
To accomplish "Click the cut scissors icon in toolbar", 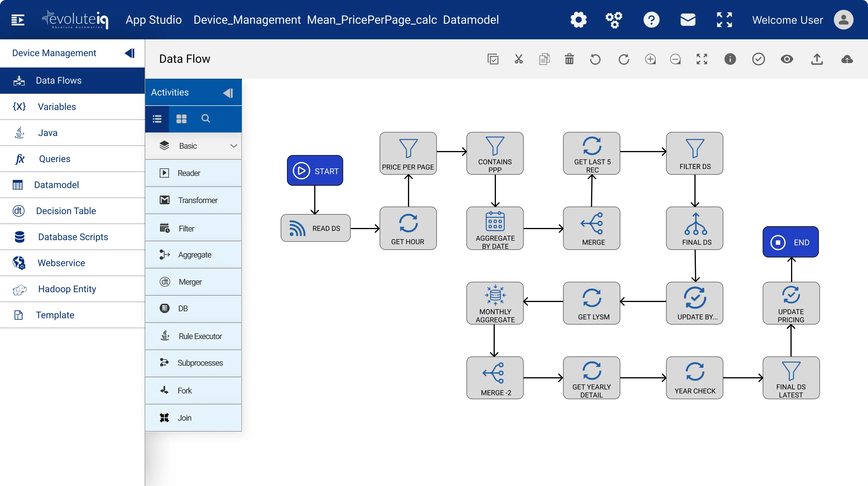I will click(518, 59).
